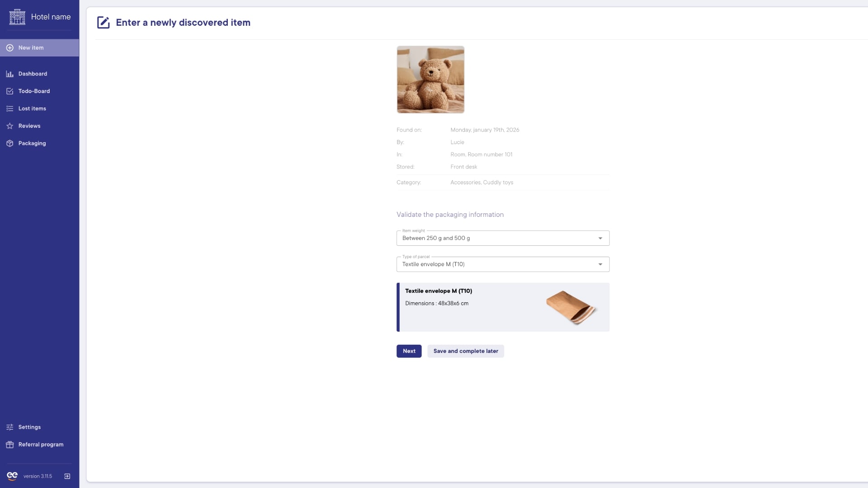Viewport: 868px width, 488px height.
Task: Click the Lost items list icon
Action: (9, 109)
